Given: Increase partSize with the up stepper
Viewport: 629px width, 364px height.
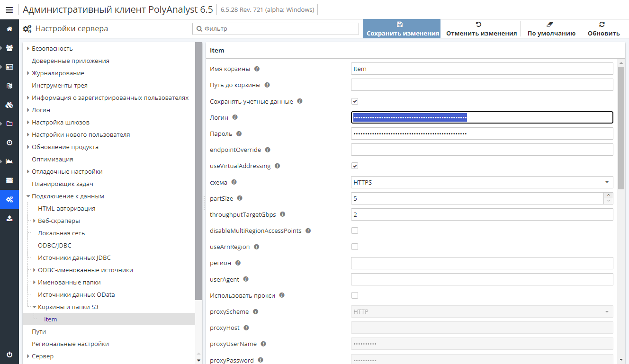Looking at the screenshot, I should 609,195.
